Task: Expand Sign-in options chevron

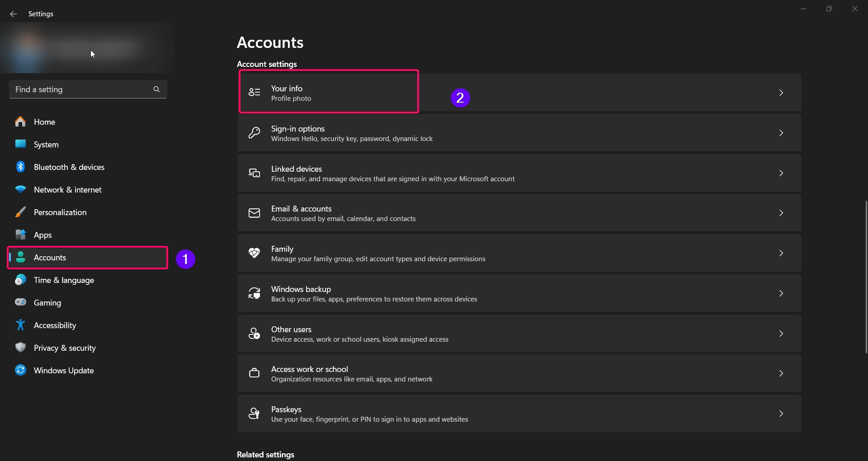Action: (x=781, y=133)
